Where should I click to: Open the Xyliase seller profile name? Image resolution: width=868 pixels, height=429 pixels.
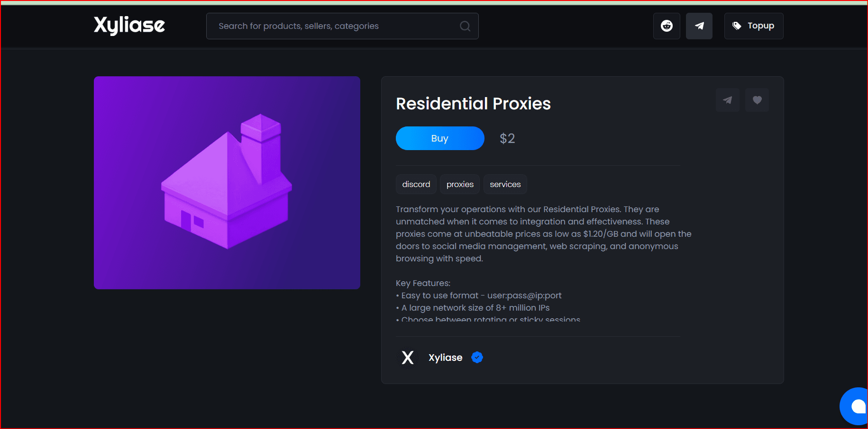click(445, 357)
